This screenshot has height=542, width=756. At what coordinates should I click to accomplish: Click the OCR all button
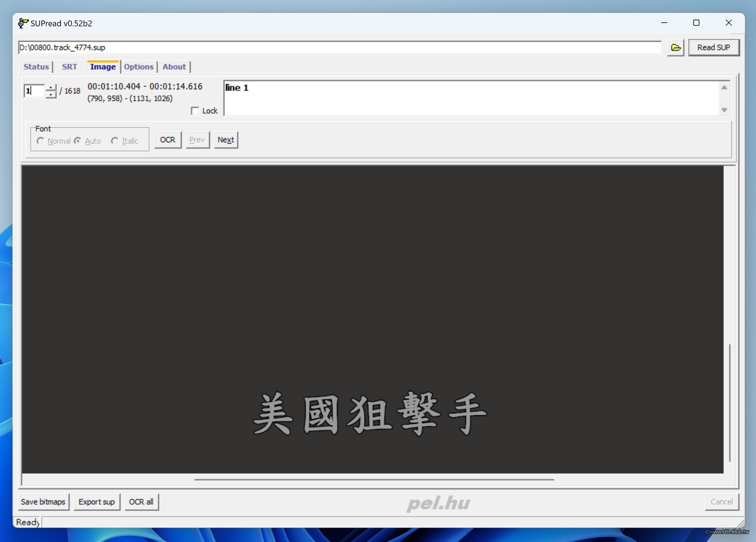point(141,502)
